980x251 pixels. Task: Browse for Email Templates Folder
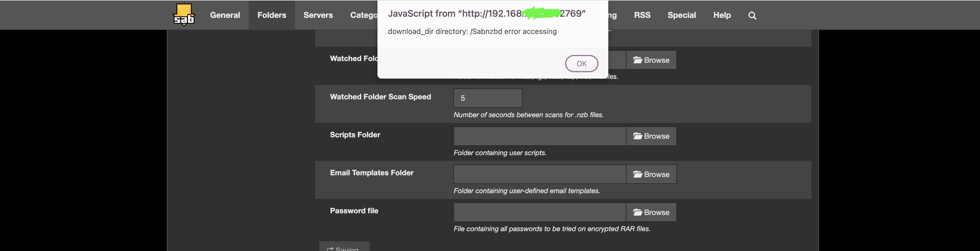651,174
